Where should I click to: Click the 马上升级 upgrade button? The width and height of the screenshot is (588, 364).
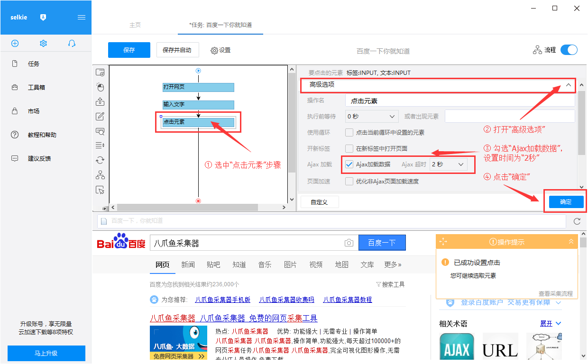(x=46, y=353)
